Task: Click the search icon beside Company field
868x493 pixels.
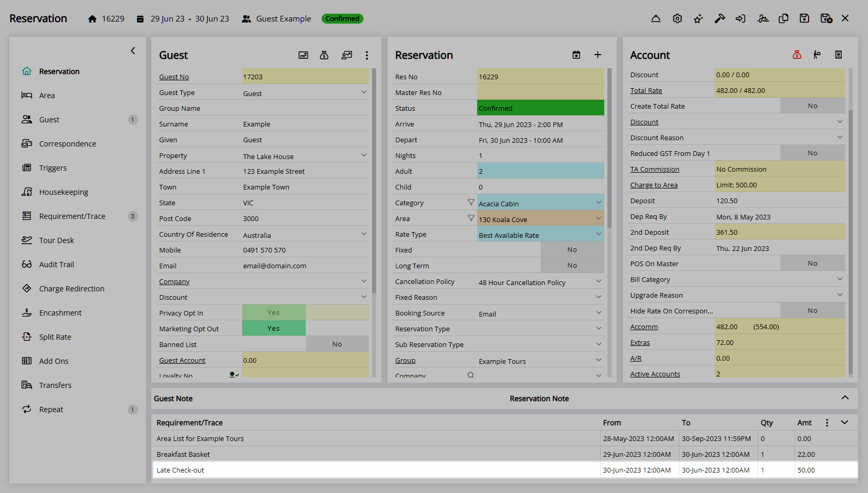Action: [471, 375]
